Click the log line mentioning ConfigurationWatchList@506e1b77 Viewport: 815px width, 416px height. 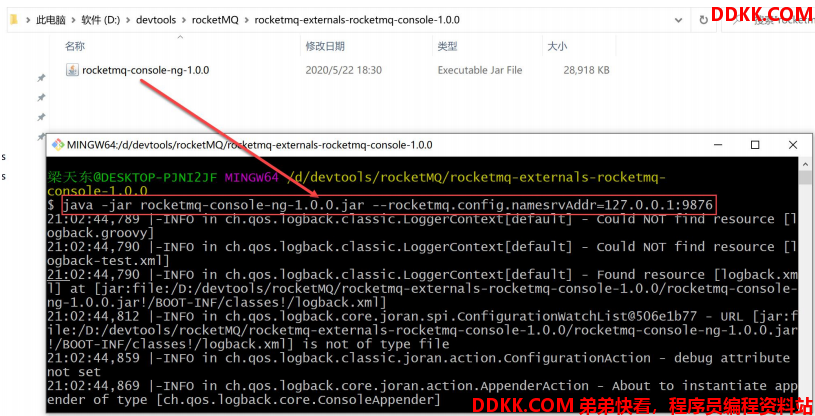[422, 330]
